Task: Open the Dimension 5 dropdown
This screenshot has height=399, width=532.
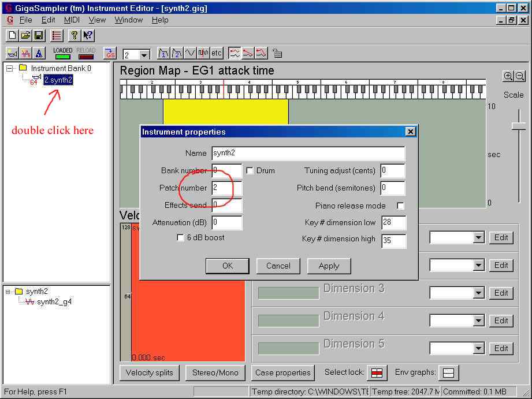Action: point(478,348)
